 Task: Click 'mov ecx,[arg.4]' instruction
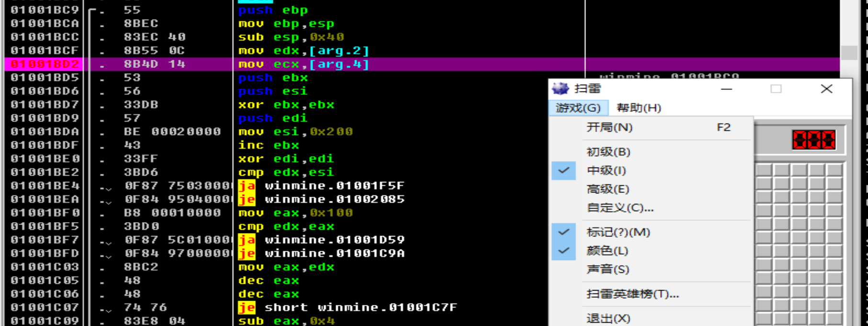click(x=304, y=64)
